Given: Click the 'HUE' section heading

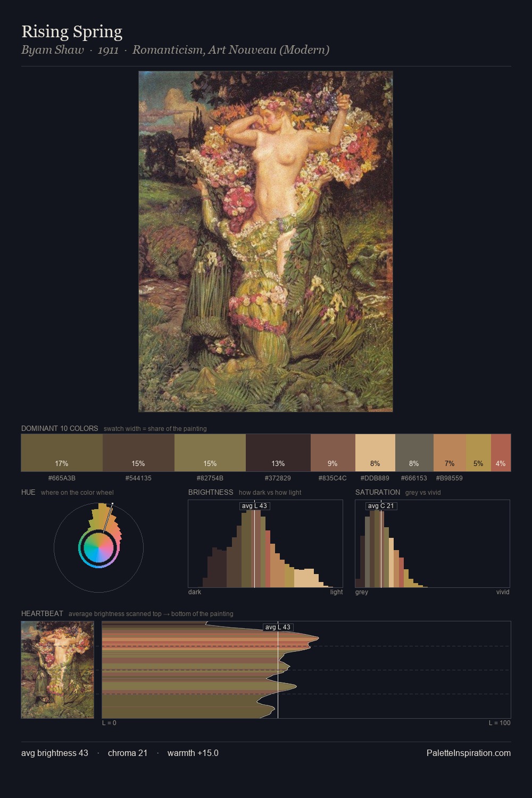Looking at the screenshot, I should click(x=28, y=492).
